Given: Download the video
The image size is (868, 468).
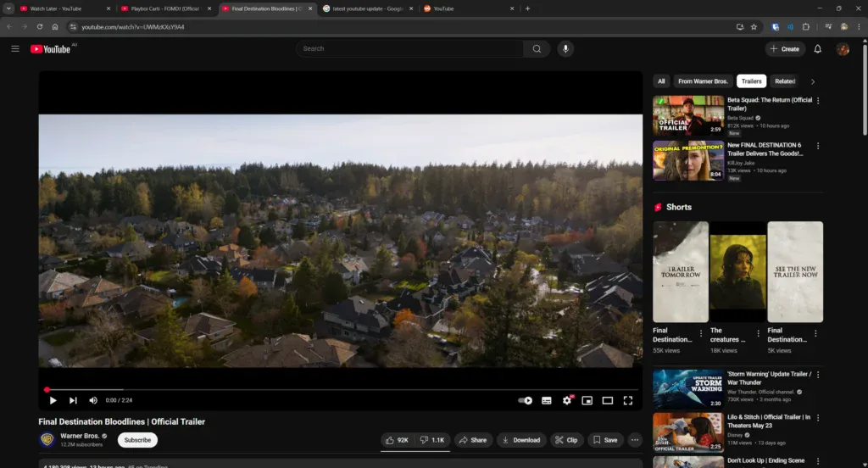Looking at the screenshot, I should pyautogui.click(x=521, y=440).
